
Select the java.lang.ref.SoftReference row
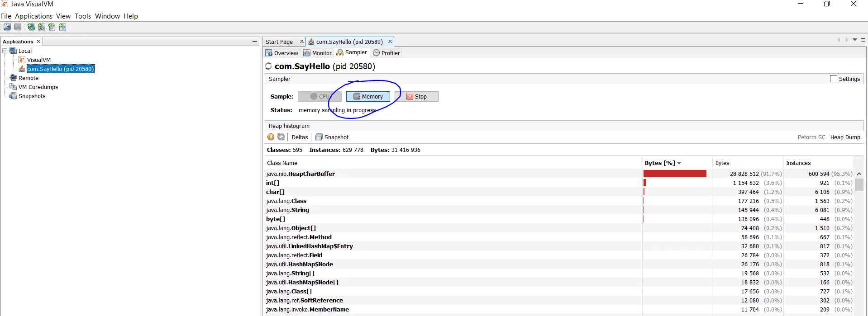pyautogui.click(x=559, y=300)
